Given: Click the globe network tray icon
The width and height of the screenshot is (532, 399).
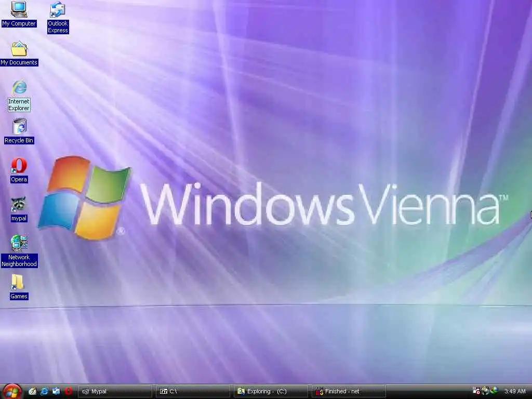Looking at the screenshot, I should [494, 391].
